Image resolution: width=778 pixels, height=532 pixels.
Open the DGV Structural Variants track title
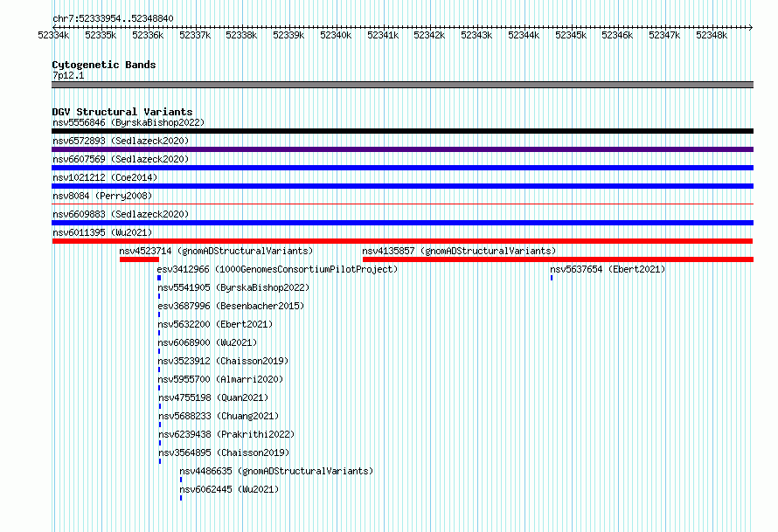[x=122, y=112]
